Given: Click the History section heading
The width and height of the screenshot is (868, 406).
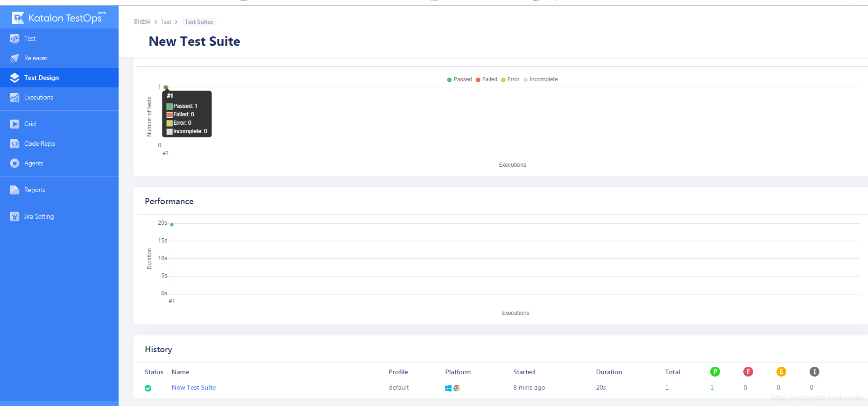Looking at the screenshot, I should 158,349.
